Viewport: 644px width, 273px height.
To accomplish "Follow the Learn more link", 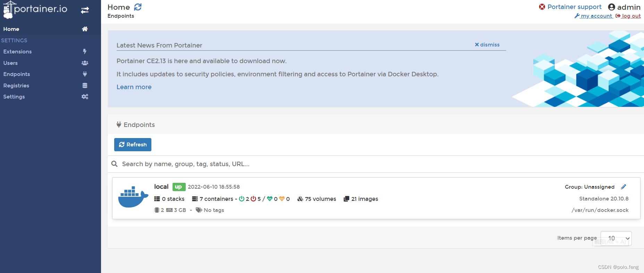I will click(134, 87).
